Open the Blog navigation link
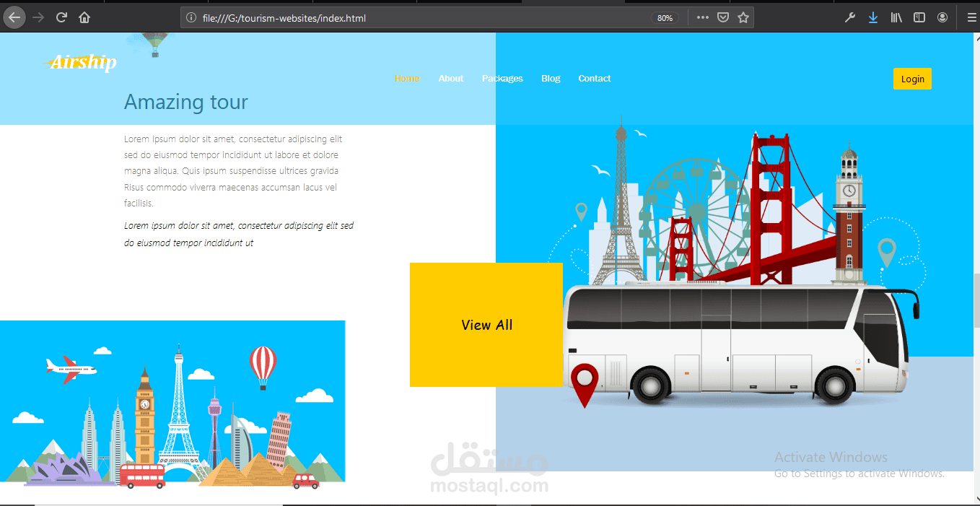The image size is (980, 506). click(x=551, y=79)
